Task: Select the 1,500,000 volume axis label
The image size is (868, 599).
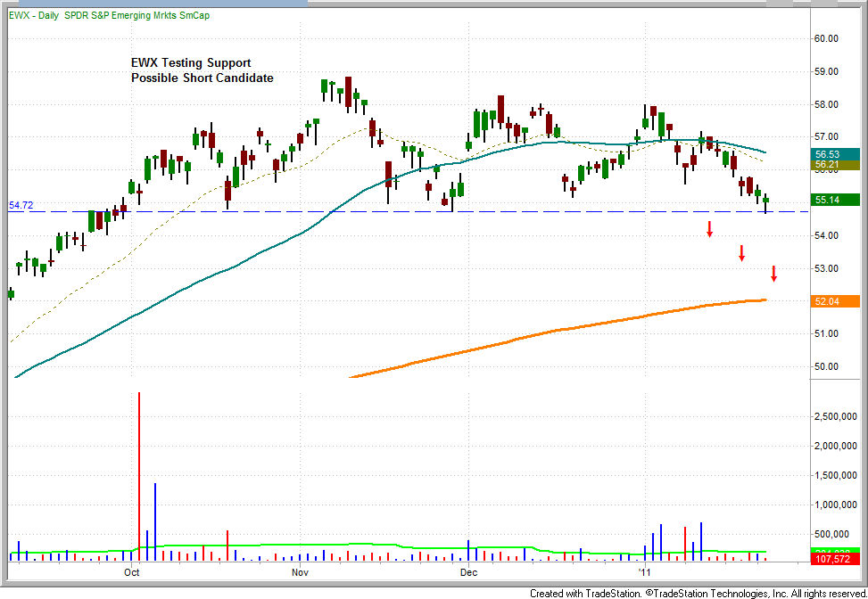Action: (835, 475)
